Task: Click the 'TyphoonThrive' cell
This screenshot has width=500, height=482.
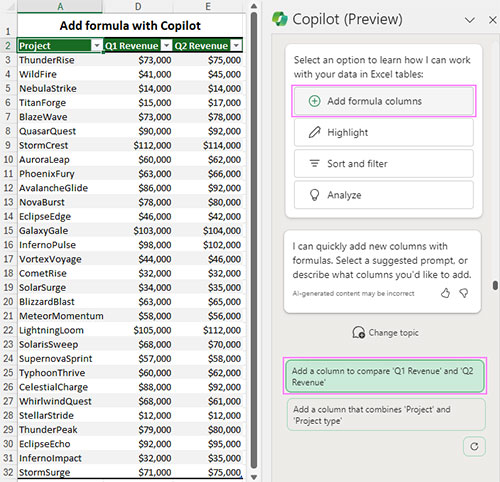Action: 60,373
